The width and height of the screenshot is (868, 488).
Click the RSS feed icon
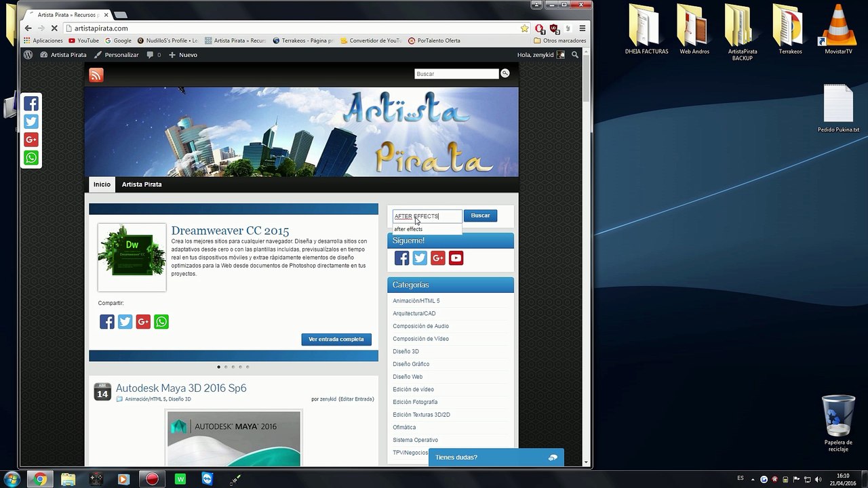pos(96,75)
